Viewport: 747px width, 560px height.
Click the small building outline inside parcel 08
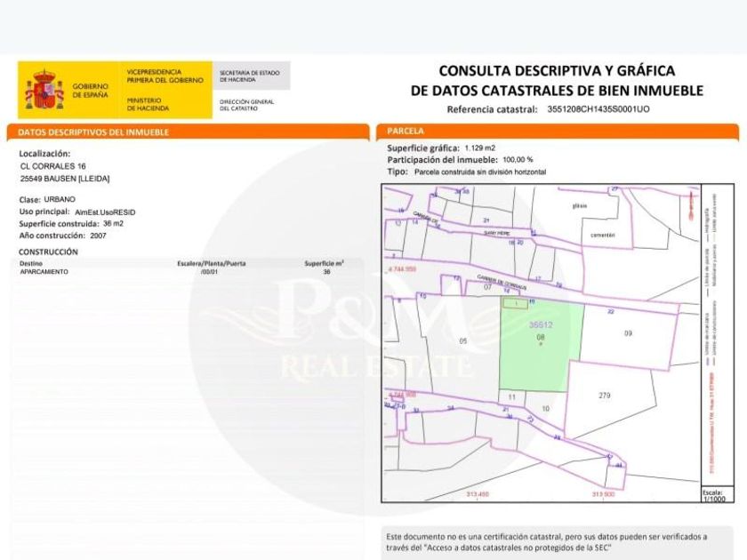516,303
